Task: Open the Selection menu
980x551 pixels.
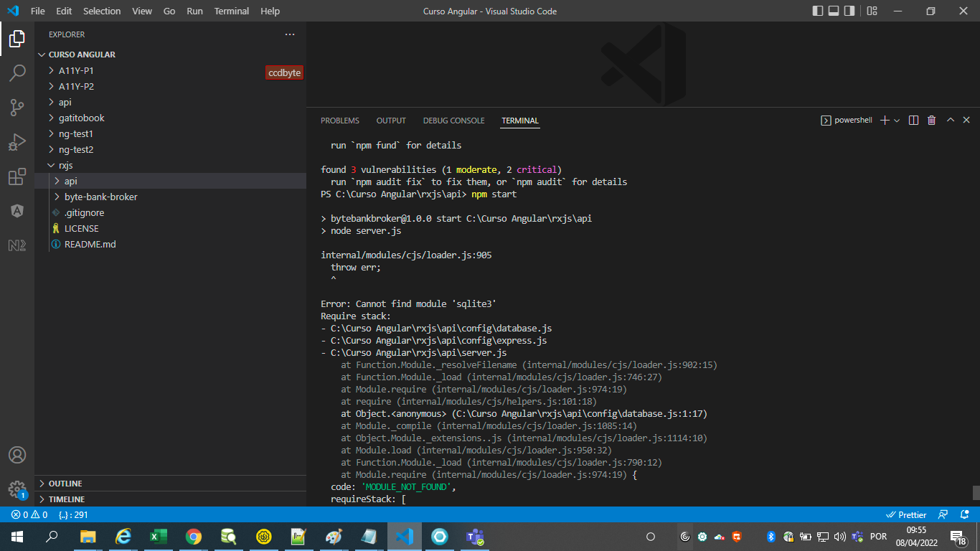Action: click(x=102, y=11)
